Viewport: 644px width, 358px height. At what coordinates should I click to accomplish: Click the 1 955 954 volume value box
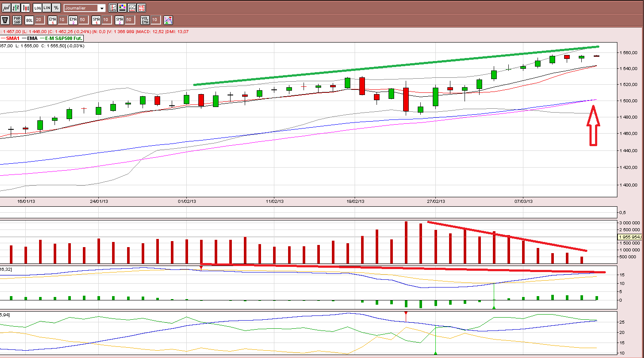point(631,237)
